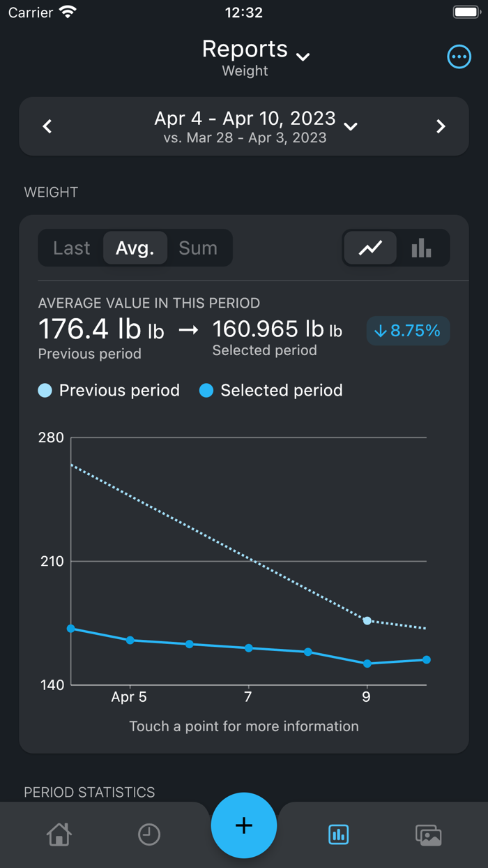Viewport: 488px width, 868px height.
Task: Open the Home tab icon
Action: point(59,835)
